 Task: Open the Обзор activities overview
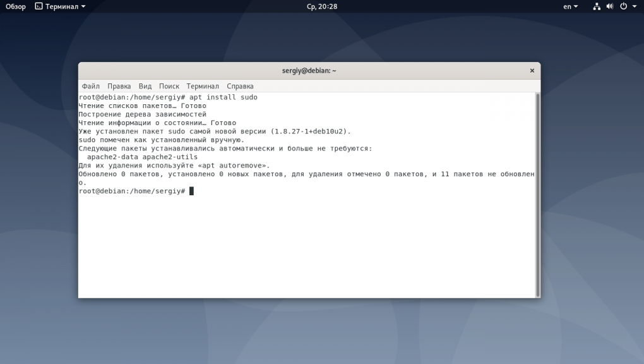(16, 6)
